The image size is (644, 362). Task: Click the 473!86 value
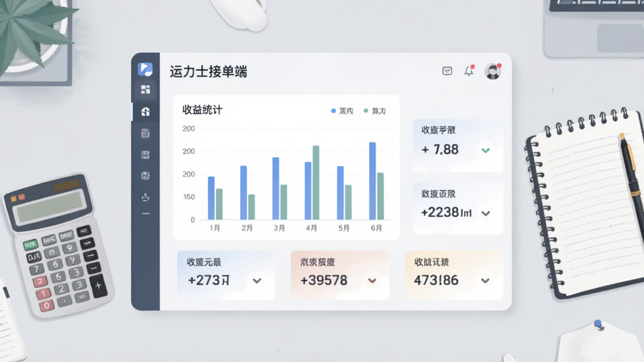pyautogui.click(x=436, y=281)
